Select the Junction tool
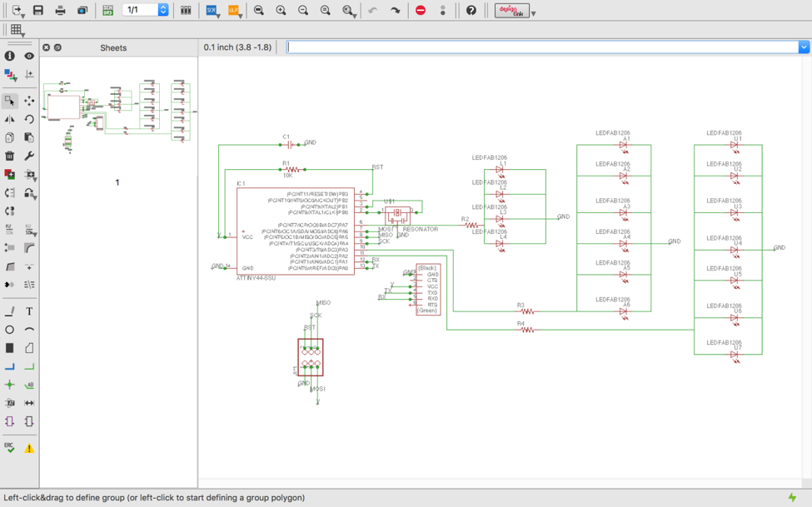 [10, 385]
